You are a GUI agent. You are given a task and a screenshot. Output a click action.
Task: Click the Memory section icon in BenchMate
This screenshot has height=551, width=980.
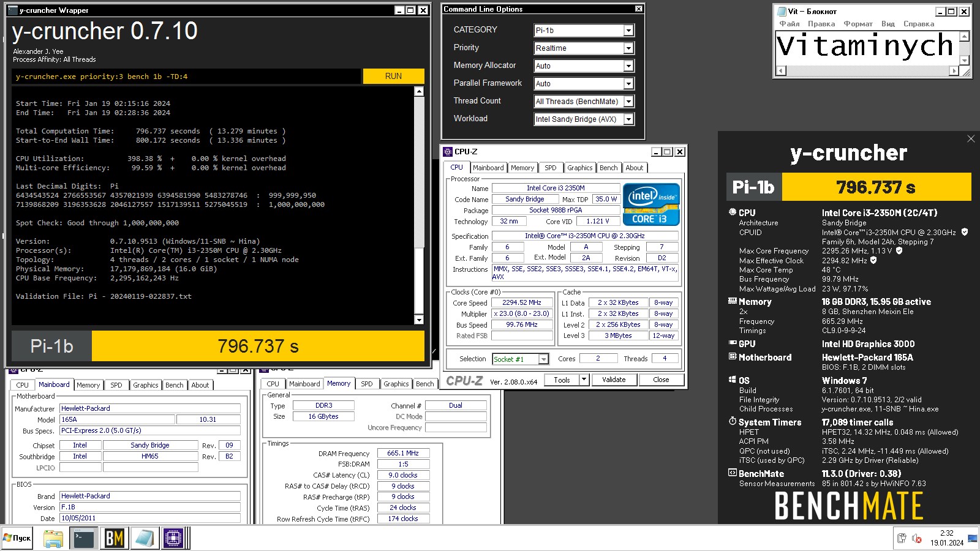coord(732,301)
